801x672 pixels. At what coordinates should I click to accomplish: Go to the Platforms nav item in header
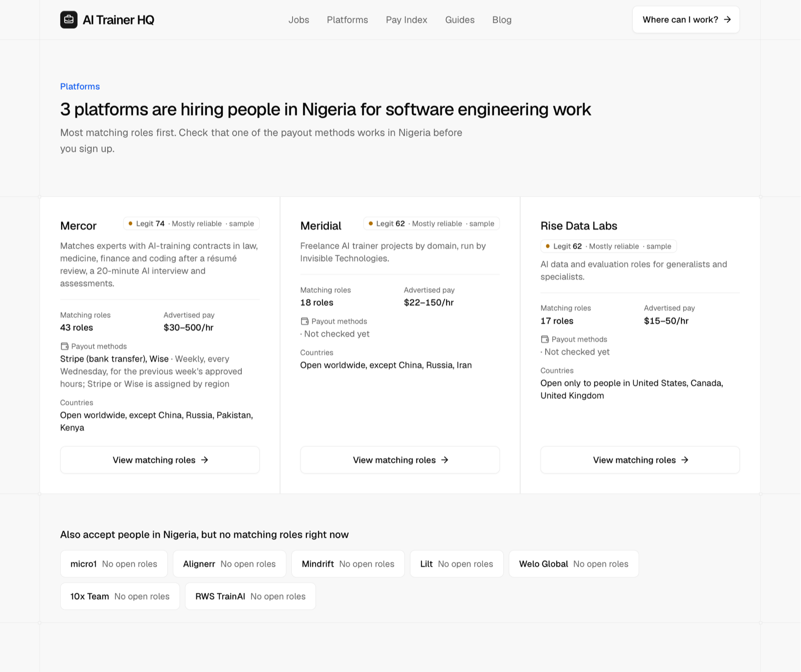pos(347,20)
